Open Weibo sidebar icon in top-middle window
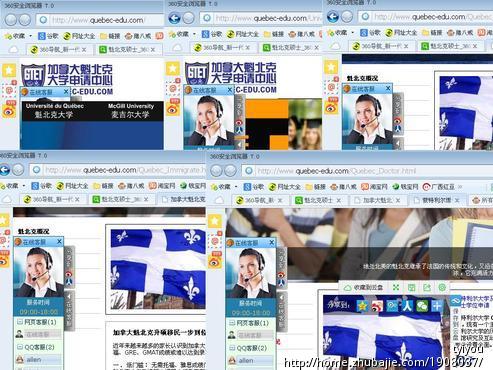Screen dimensions: 493x370 coord(173,108)
